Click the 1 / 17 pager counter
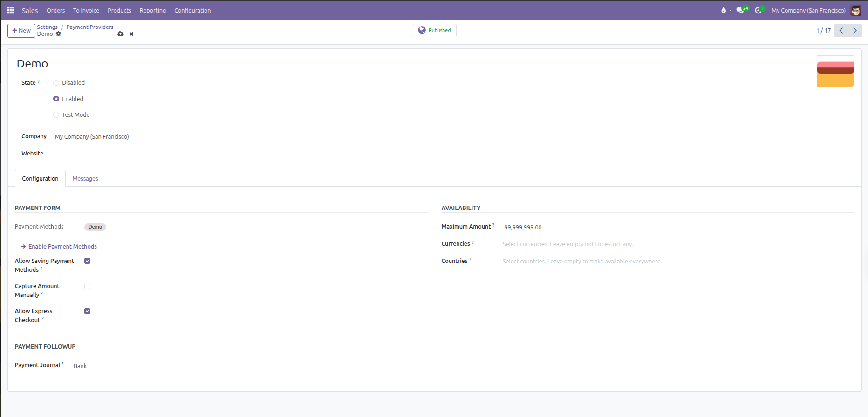 coord(823,31)
